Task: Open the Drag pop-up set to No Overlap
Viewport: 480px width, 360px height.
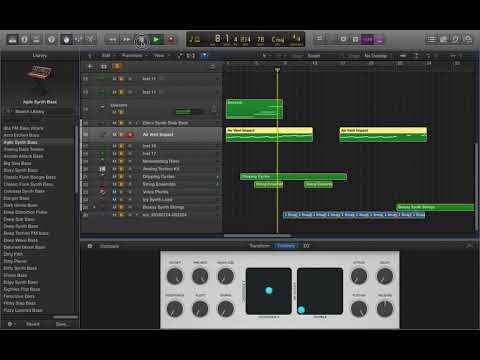Action: (x=376, y=56)
